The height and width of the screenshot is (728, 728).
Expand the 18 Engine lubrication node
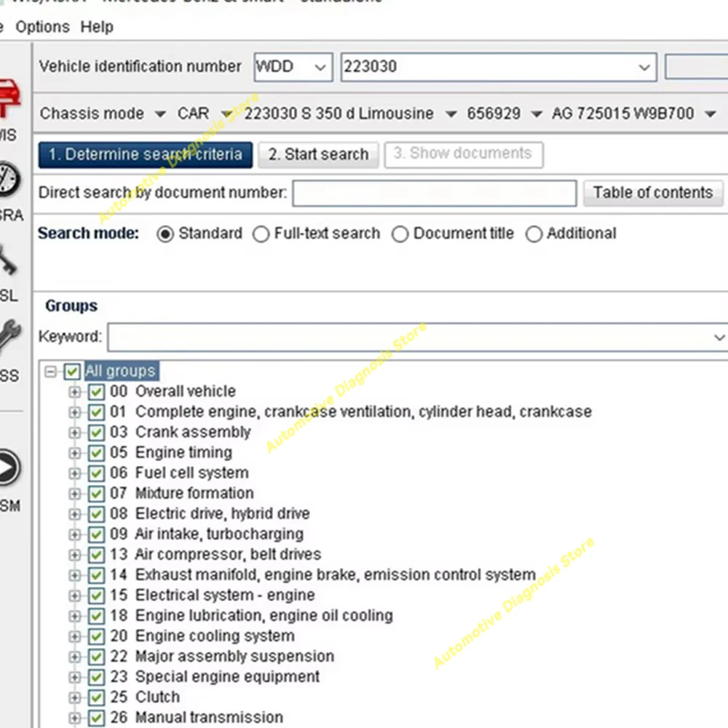click(74, 616)
